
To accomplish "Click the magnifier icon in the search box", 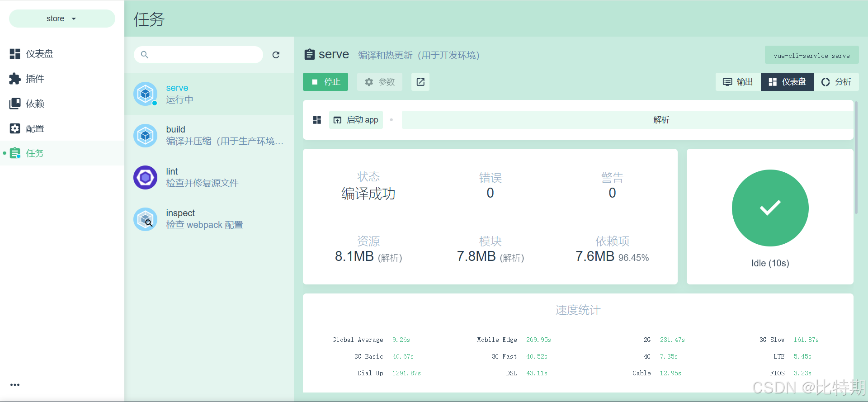I will coord(145,55).
